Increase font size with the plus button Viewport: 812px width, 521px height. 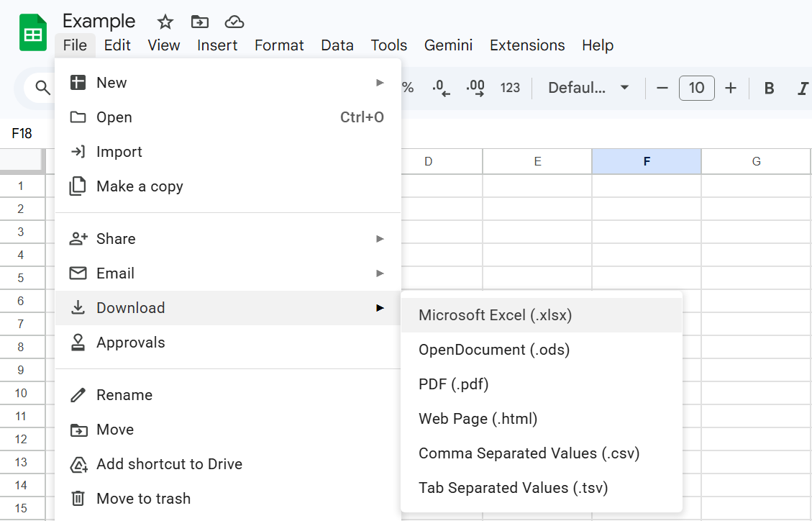coord(730,88)
